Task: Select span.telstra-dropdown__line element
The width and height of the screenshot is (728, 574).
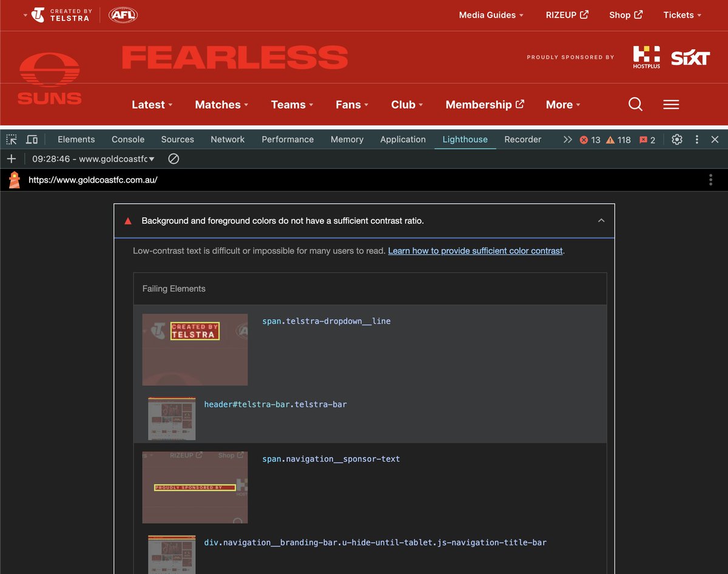Action: click(326, 321)
